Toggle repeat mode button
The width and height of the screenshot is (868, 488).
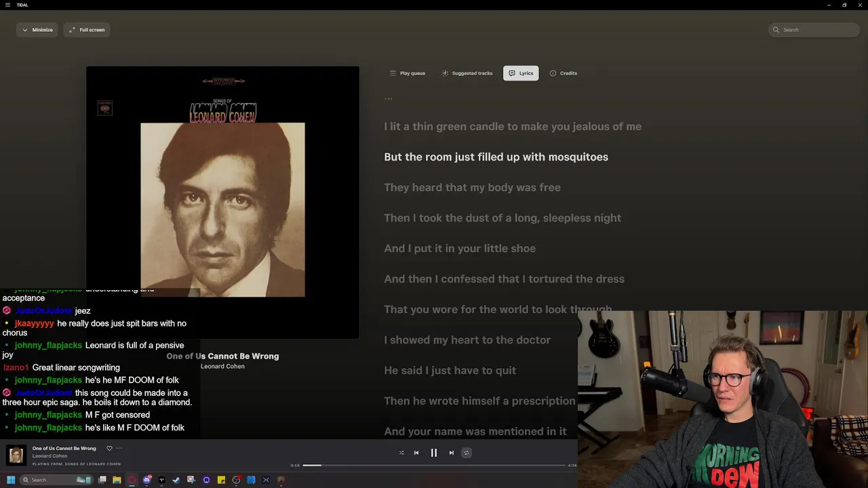467,453
